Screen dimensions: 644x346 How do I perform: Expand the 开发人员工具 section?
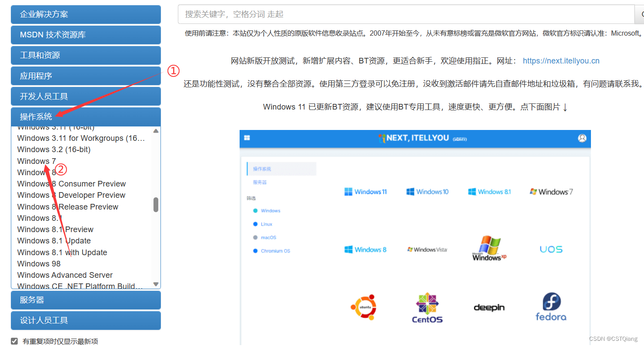(x=86, y=96)
